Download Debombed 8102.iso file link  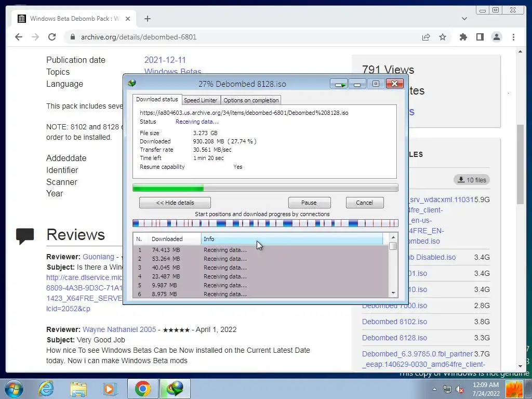pos(395,322)
